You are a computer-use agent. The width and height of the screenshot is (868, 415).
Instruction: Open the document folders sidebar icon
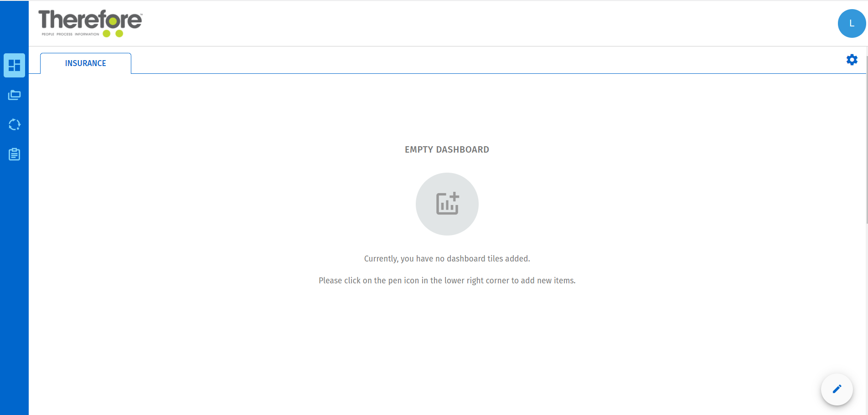[14, 95]
